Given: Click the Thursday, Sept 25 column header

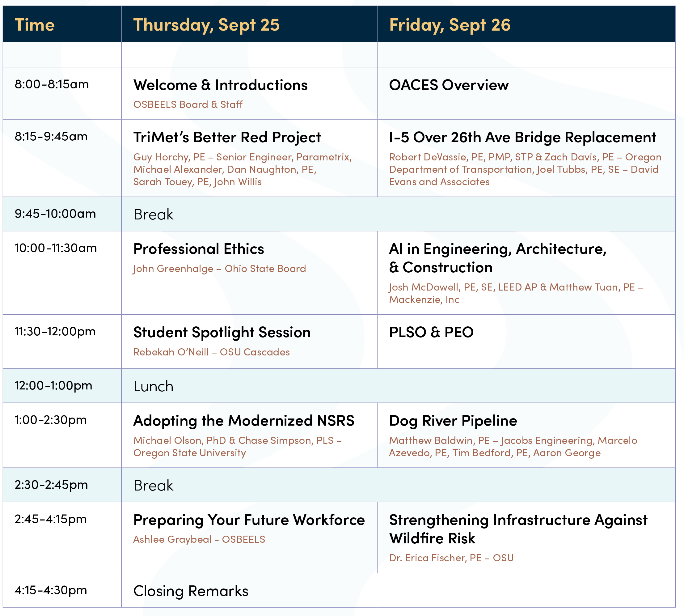Looking at the screenshot, I should coord(206,25).
